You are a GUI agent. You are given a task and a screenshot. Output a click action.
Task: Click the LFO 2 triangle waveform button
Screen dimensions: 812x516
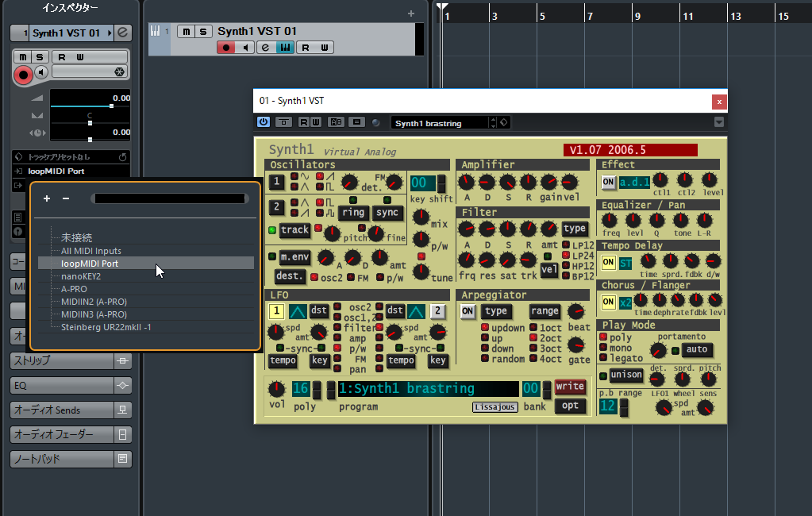[416, 311]
